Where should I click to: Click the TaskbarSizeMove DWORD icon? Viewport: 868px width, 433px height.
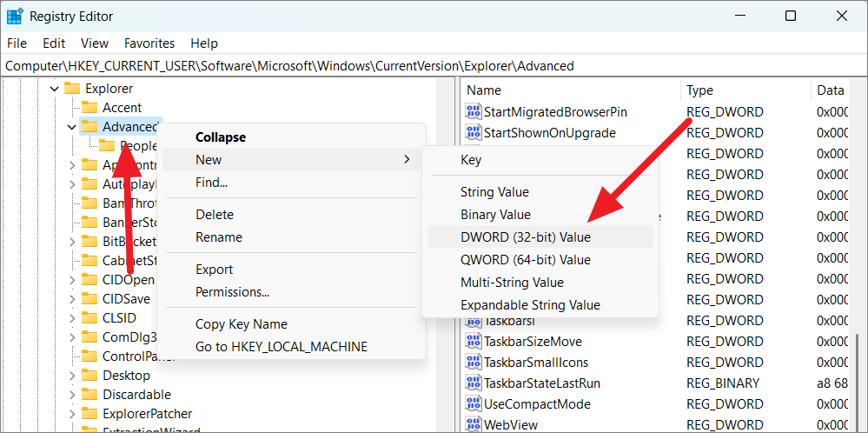pyautogui.click(x=474, y=342)
